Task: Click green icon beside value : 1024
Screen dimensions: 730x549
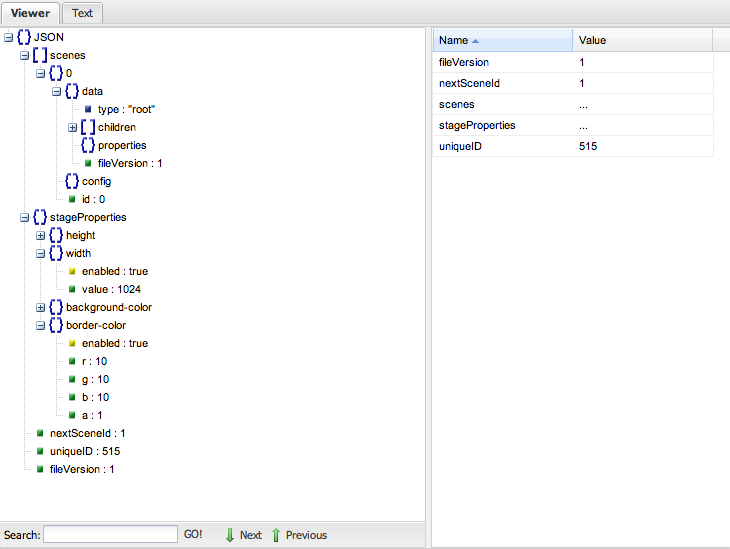Action: 72,289
